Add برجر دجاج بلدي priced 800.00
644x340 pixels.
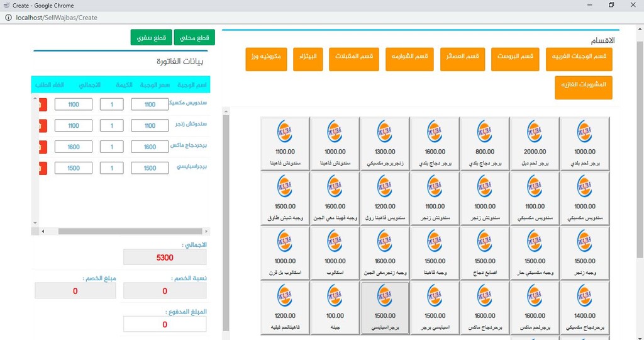(x=485, y=144)
